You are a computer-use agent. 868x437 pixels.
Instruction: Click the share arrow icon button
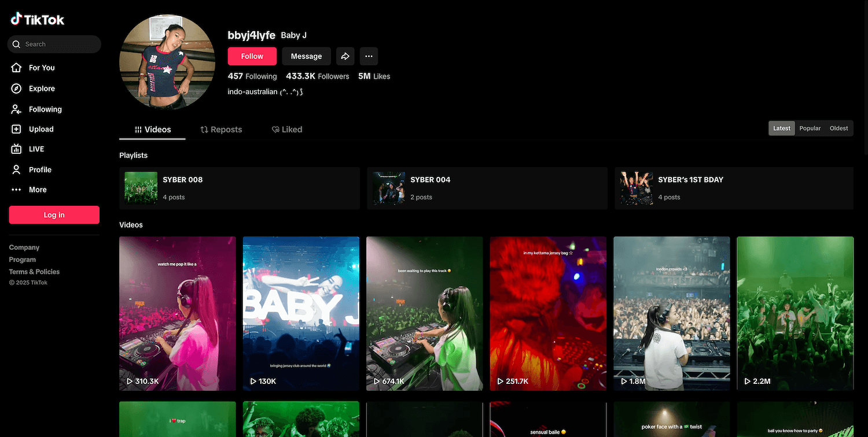coord(345,56)
